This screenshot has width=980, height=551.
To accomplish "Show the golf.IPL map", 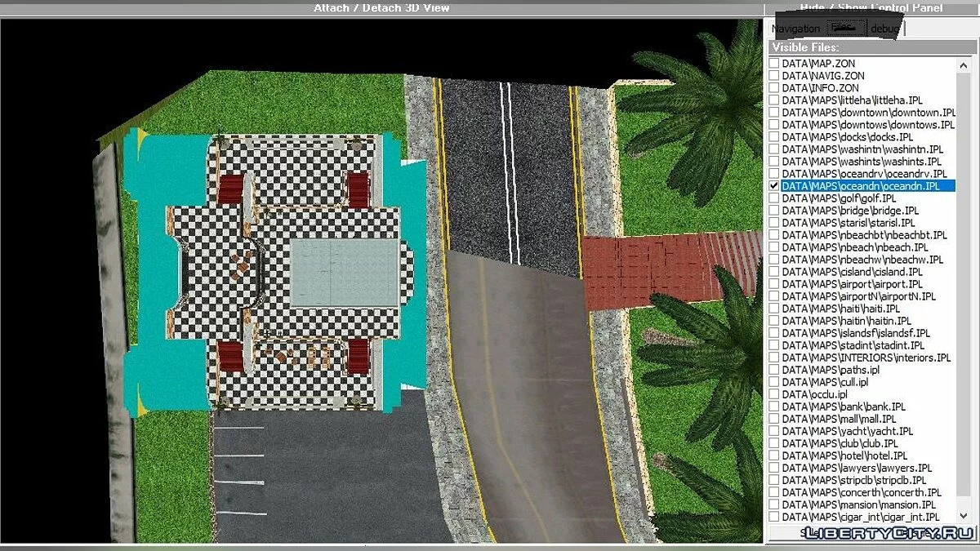I will (773, 198).
